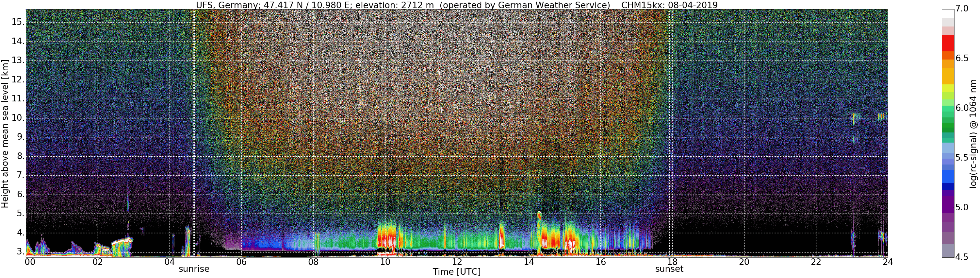Click height axis tick '7.'
Screen dimensions: 980x278
coord(20,176)
